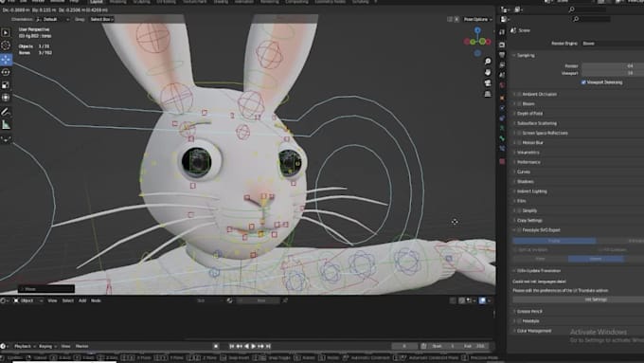Click the zoom magnifier in viewport
The height and width of the screenshot is (363, 644).
click(488, 62)
